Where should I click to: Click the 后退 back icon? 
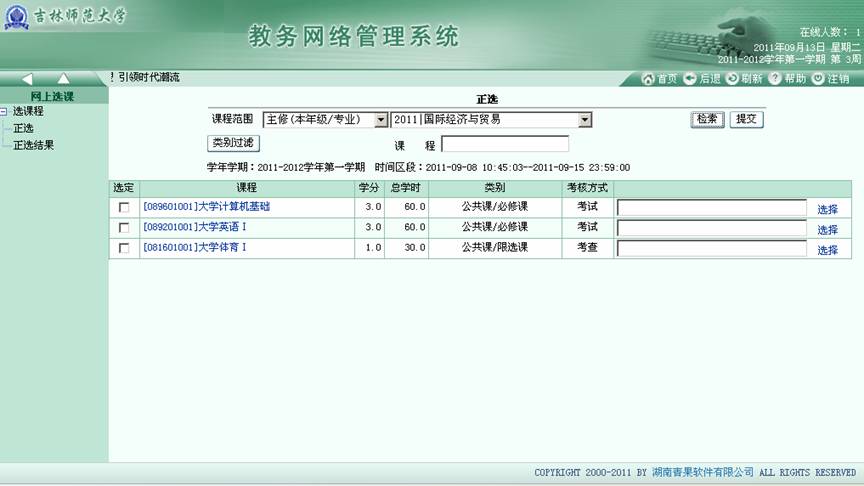[690, 78]
